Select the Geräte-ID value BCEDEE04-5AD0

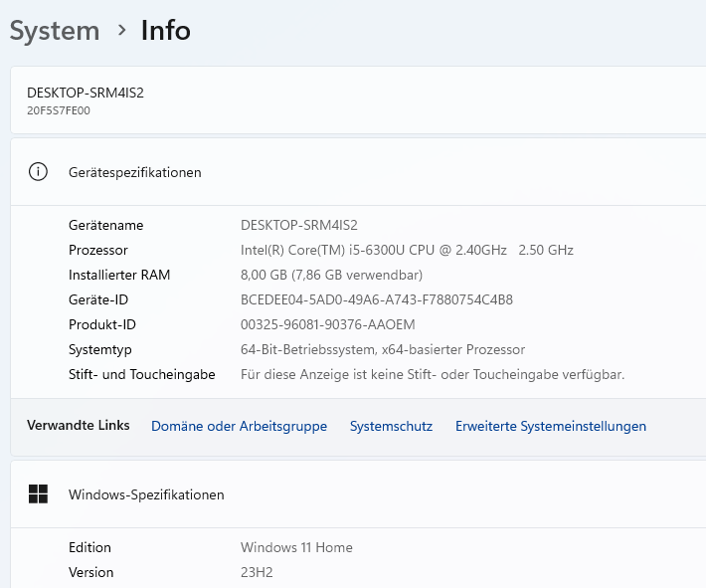pyautogui.click(x=377, y=299)
